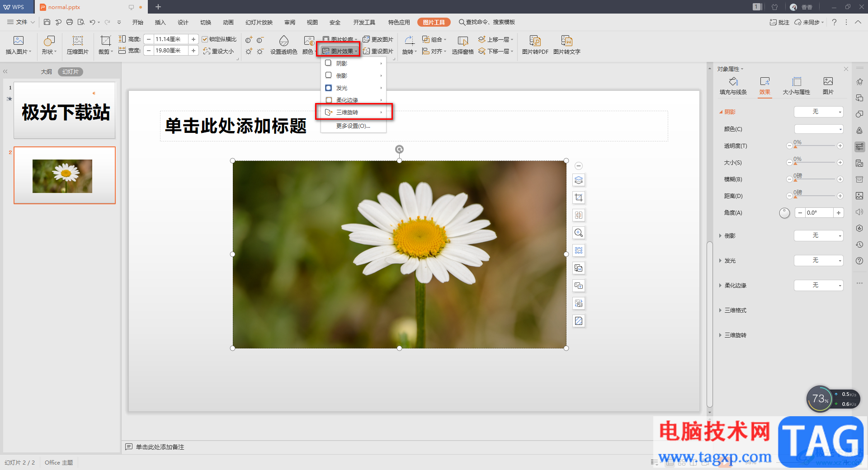Open the Reflection (倒影) preset dropdown in panel
This screenshot has height=470, width=868.
tap(819, 235)
